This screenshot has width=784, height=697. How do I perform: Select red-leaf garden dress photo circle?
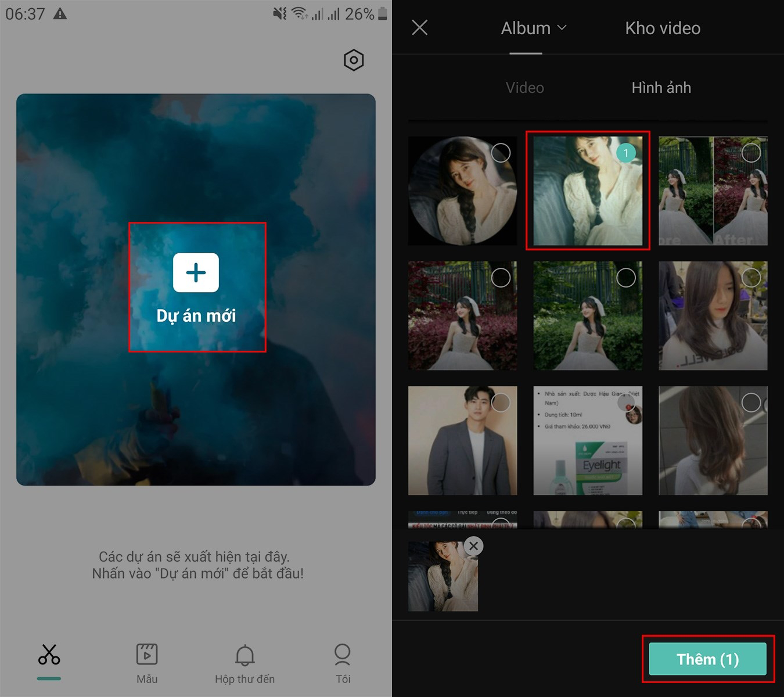click(501, 278)
